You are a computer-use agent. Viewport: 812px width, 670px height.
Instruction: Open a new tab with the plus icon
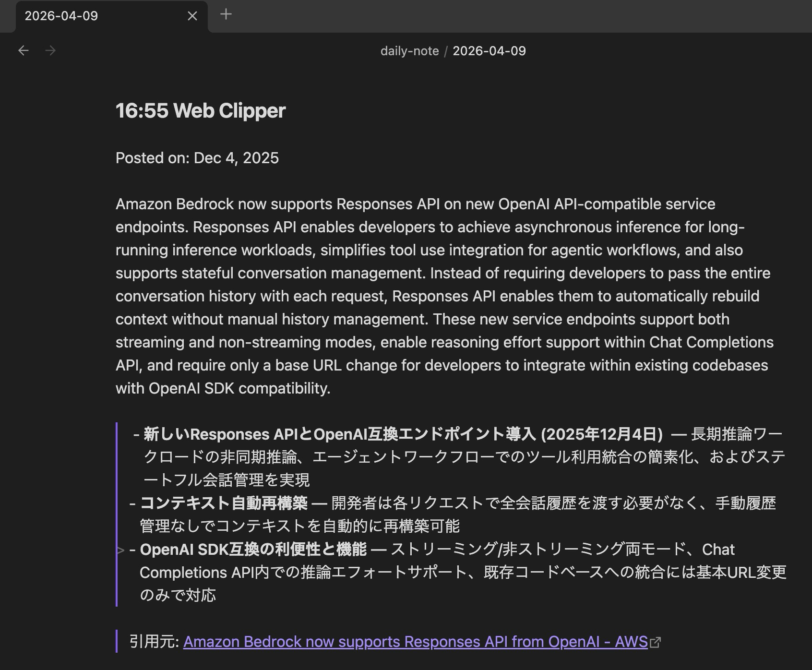pyautogui.click(x=226, y=15)
